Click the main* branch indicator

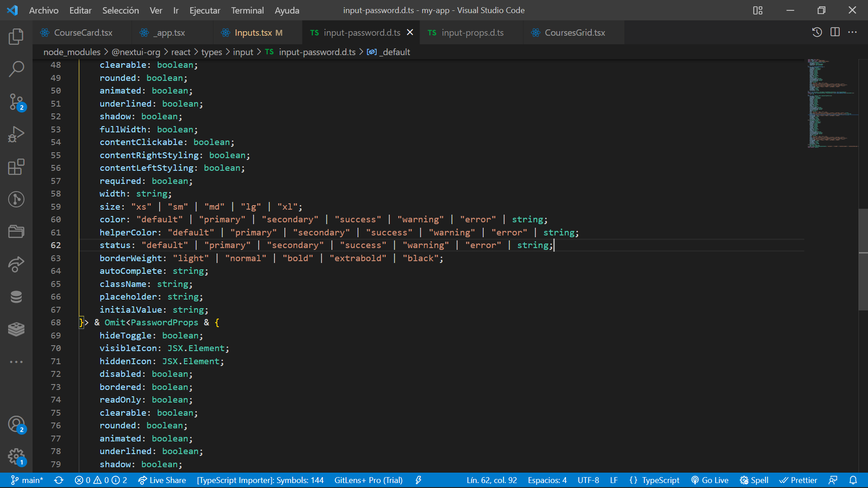(26, 480)
